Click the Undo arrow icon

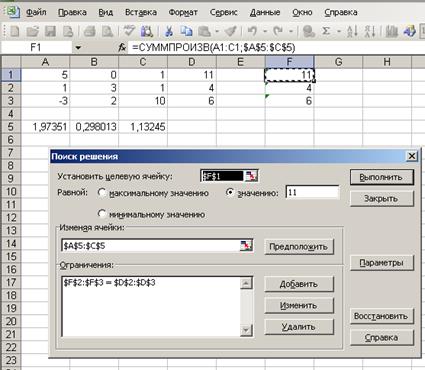click(x=252, y=32)
